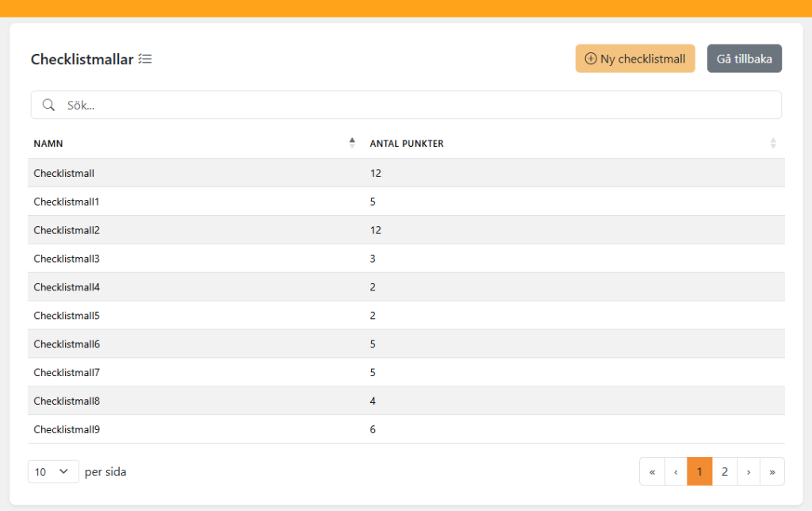
Task: Go to previous page arrow
Action: [676, 471]
